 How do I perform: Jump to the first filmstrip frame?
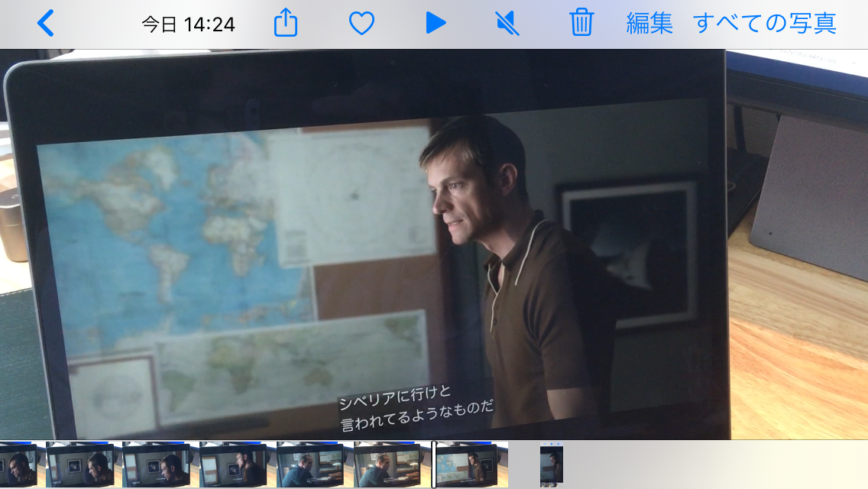pos(19,465)
